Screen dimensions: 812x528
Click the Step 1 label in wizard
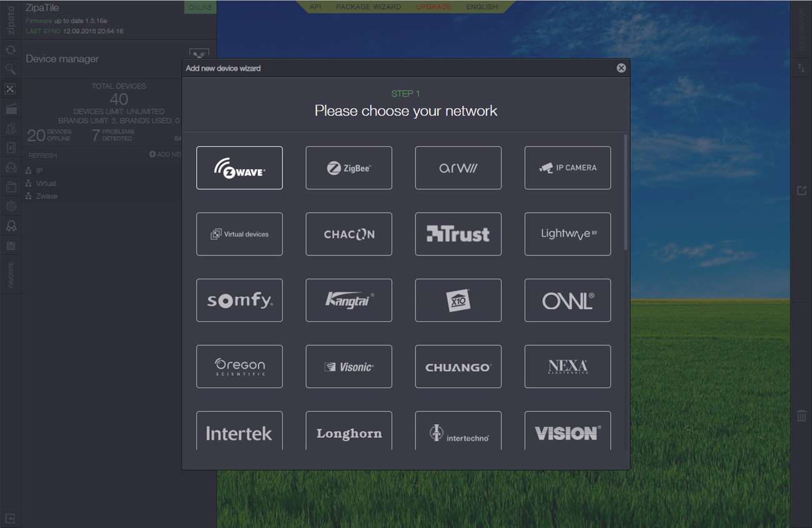coord(405,94)
